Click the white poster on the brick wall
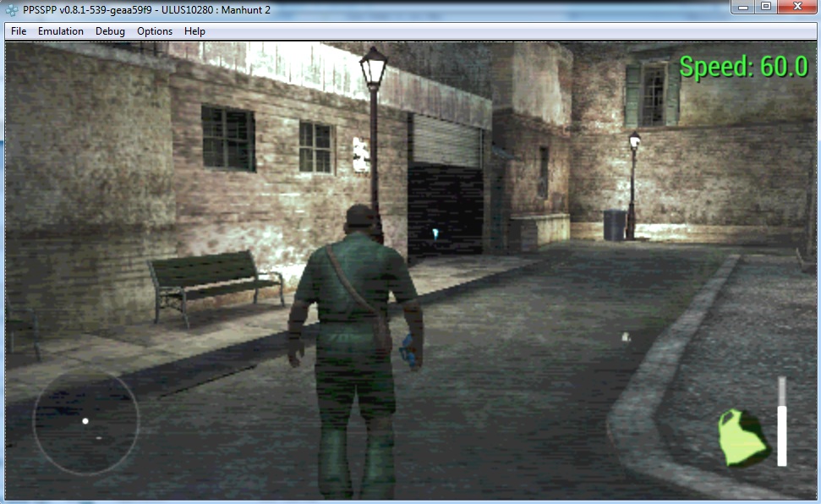 (361, 156)
